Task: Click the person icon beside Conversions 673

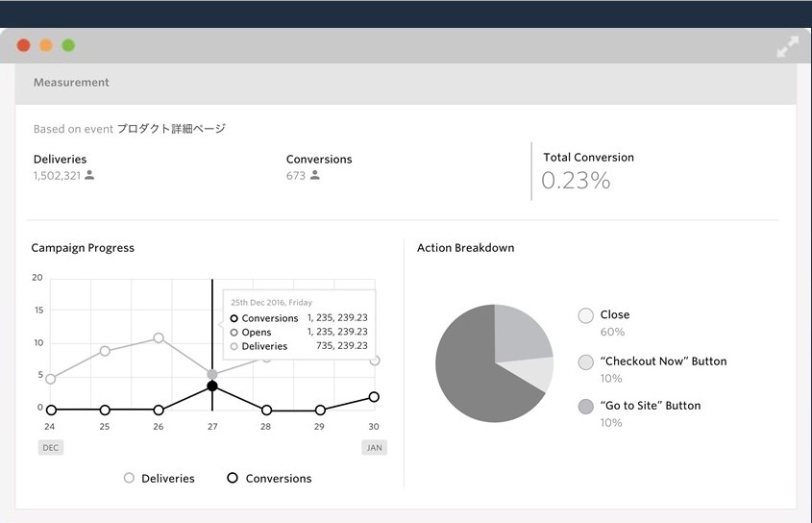Action: pos(315,176)
